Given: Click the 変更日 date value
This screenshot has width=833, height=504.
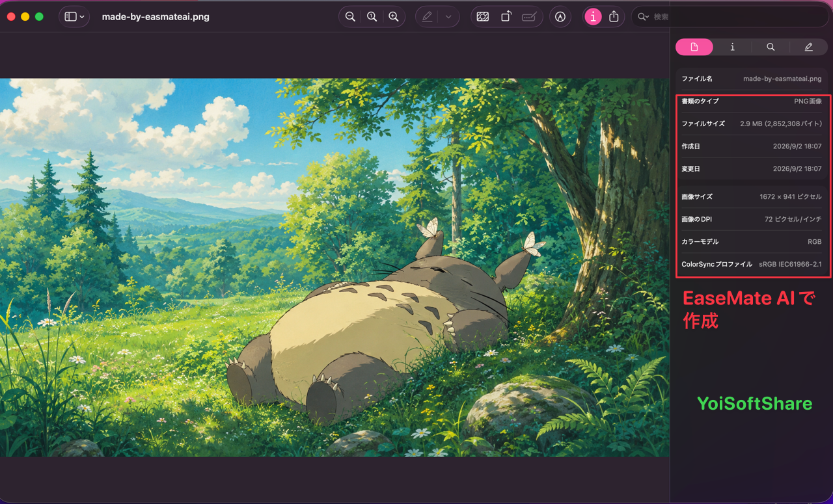Looking at the screenshot, I should click(x=797, y=169).
